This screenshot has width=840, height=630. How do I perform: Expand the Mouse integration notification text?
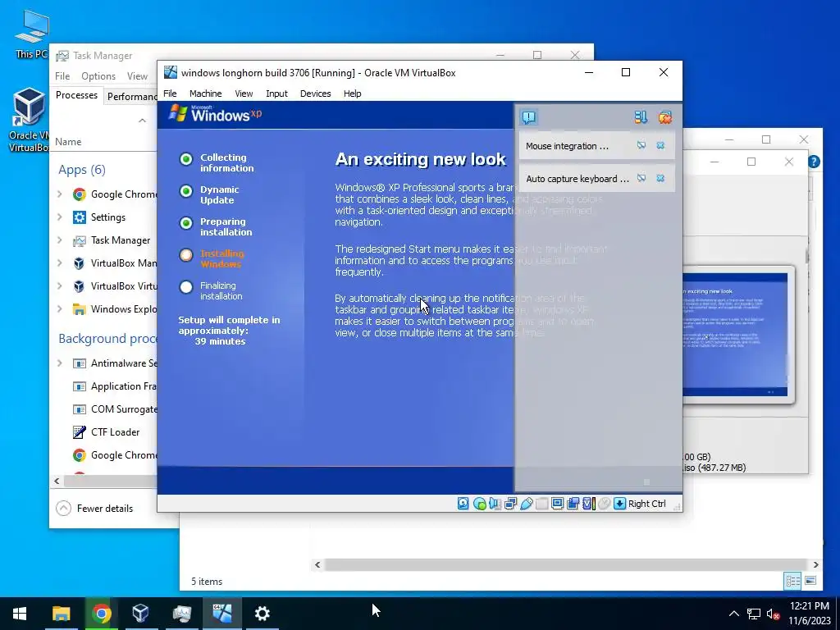[568, 146]
